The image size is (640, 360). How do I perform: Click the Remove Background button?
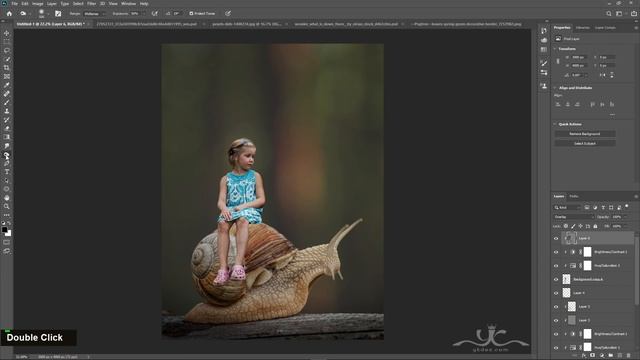point(585,134)
